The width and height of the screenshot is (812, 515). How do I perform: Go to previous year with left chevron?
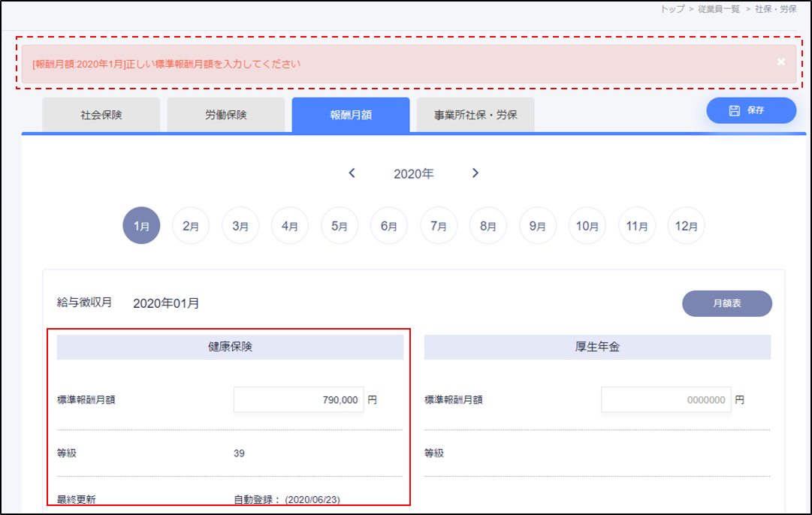(x=352, y=173)
